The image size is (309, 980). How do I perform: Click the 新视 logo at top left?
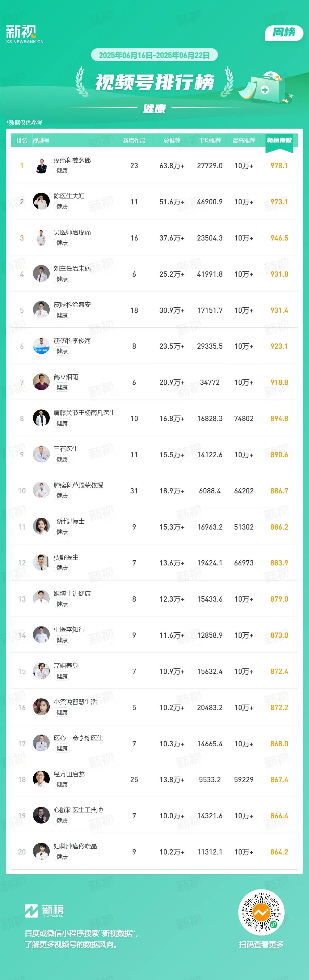click(25, 34)
